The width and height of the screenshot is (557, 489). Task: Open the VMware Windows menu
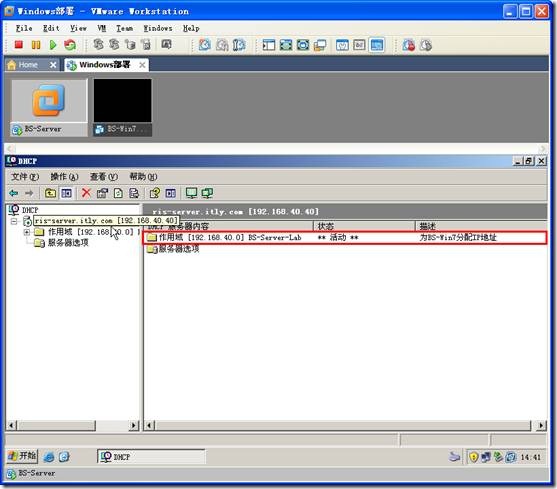point(158,28)
